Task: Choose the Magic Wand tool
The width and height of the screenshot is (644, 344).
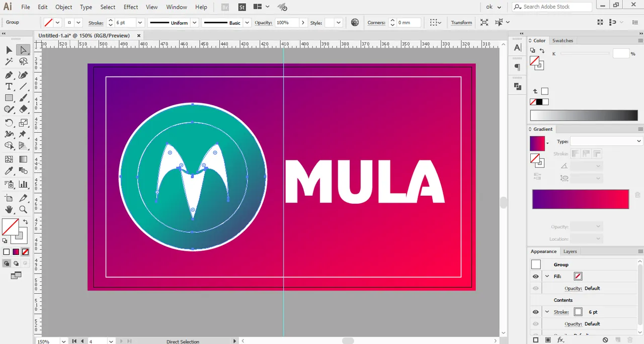Action: tap(9, 61)
